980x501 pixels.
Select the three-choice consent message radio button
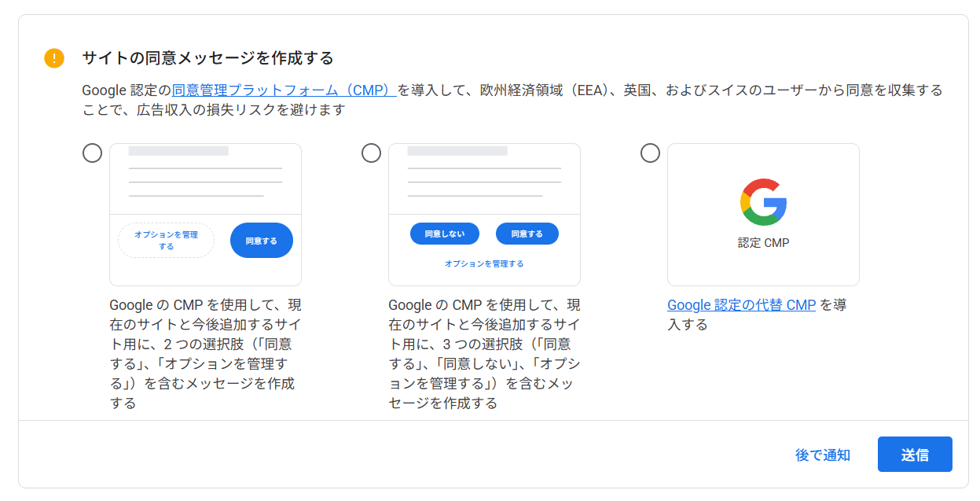click(x=371, y=153)
